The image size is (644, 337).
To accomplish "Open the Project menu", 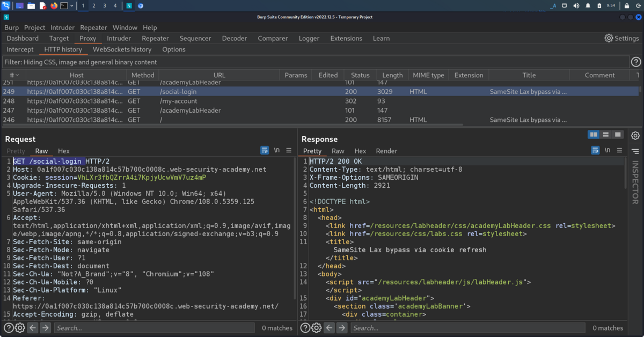I will (x=35, y=27).
